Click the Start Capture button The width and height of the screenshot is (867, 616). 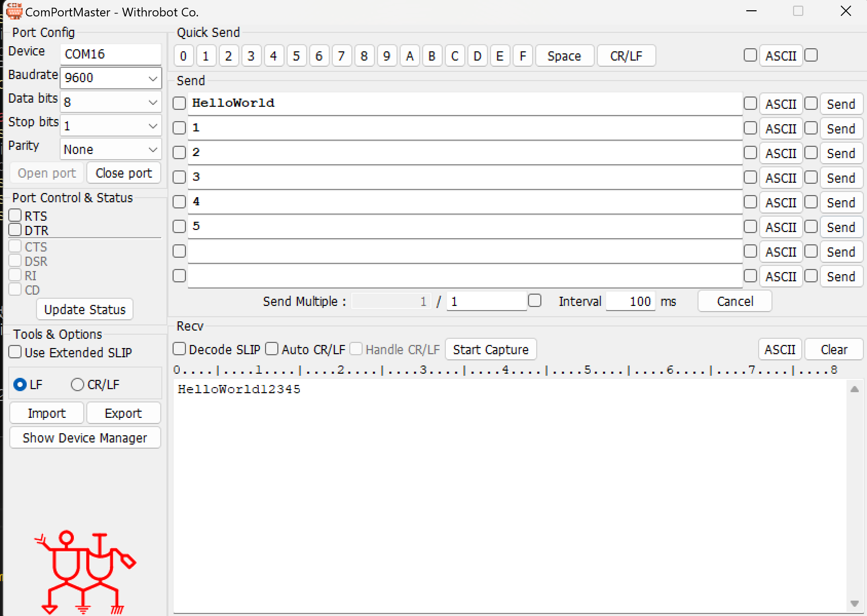(x=491, y=350)
